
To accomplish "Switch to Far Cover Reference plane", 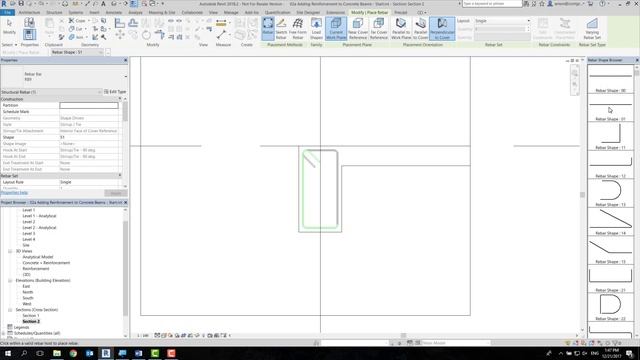I will click(x=379, y=28).
